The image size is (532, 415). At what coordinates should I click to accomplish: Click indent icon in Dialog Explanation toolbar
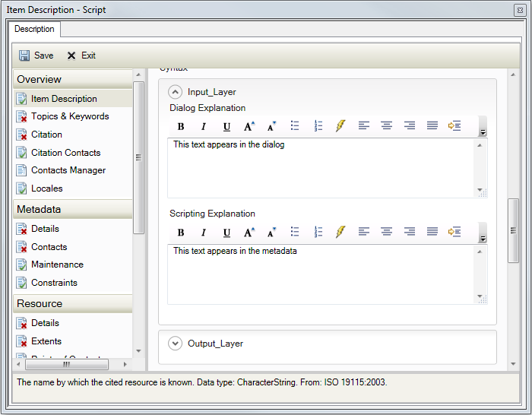(x=454, y=126)
